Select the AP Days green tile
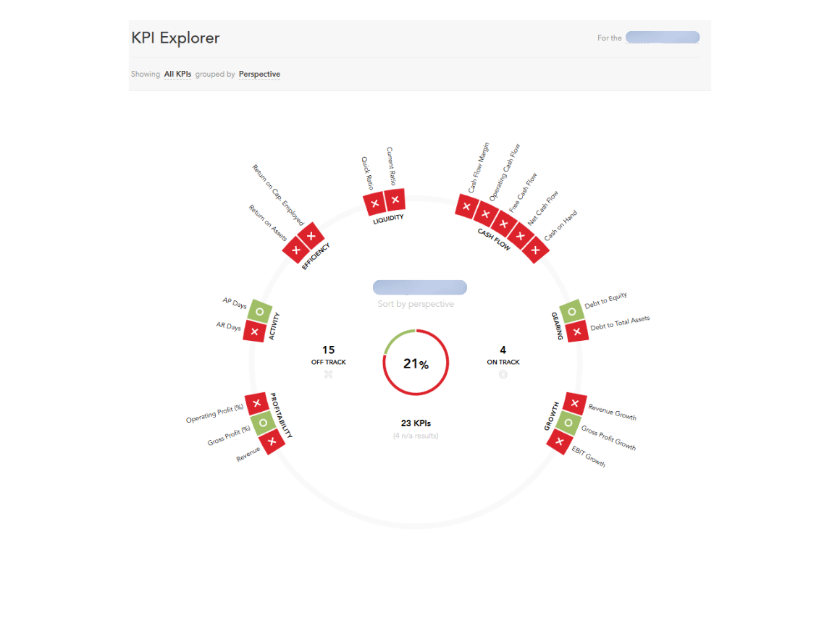 coord(259,312)
